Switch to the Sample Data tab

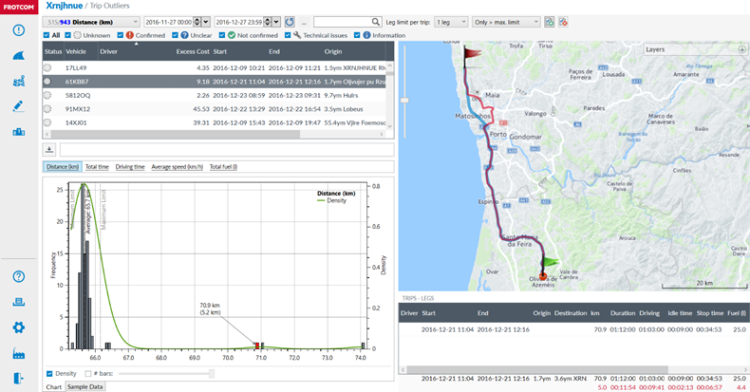click(x=85, y=386)
